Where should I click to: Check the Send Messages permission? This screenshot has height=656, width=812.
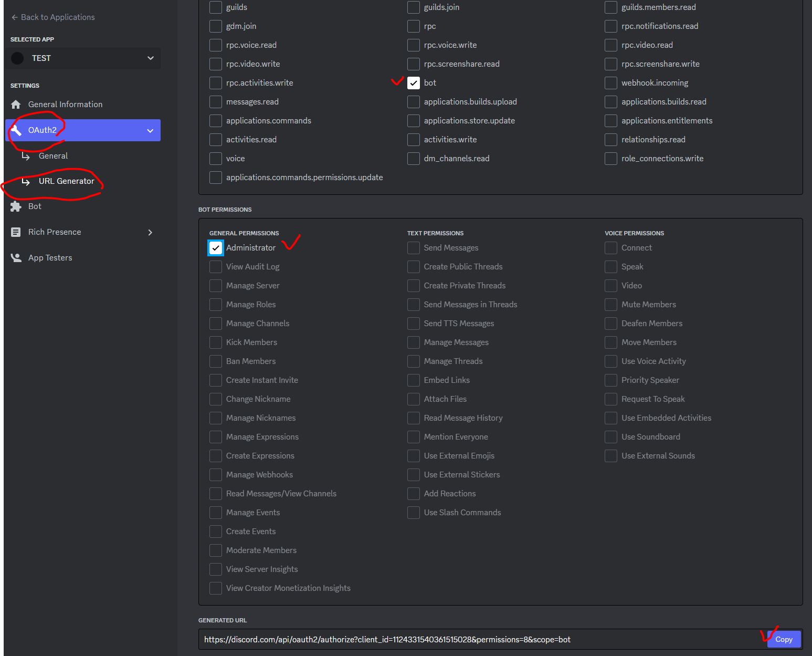click(414, 248)
